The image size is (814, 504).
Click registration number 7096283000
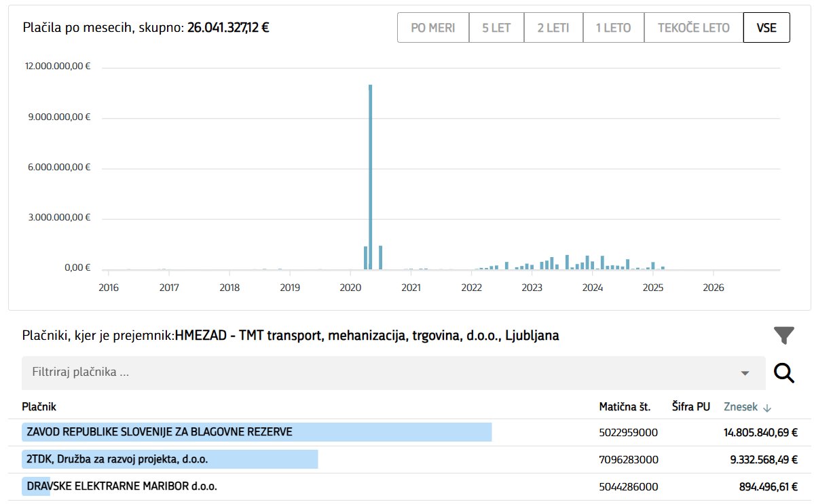click(x=629, y=459)
